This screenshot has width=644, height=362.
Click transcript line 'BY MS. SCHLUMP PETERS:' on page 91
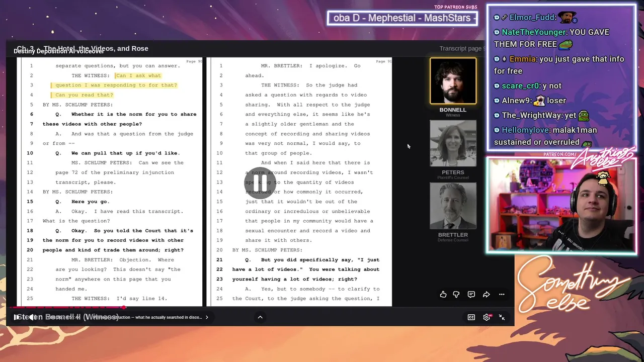pyautogui.click(x=267, y=250)
